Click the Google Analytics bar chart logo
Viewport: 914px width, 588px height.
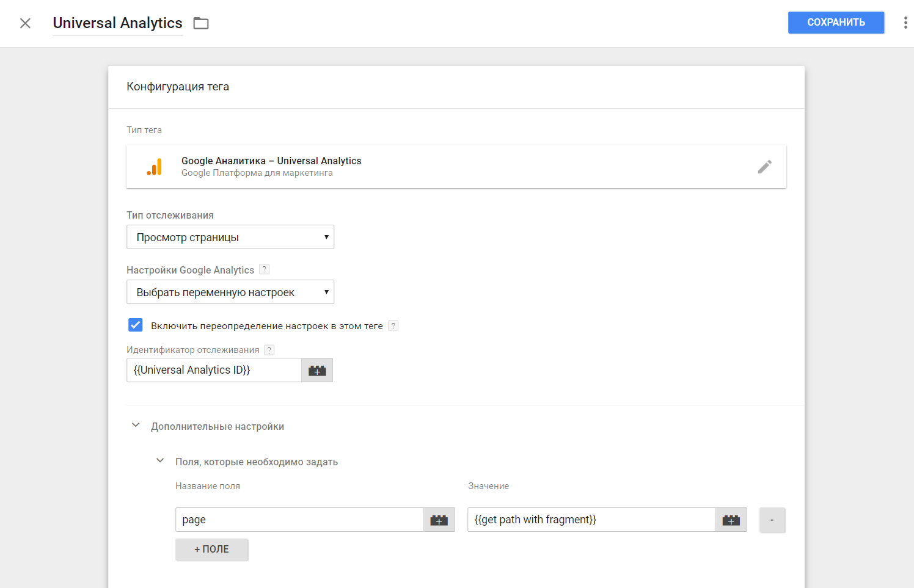coord(155,167)
